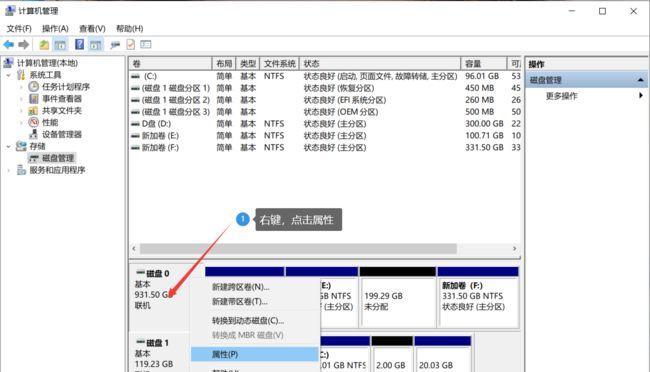Viewport: 650px width, 372px height.
Task: Open 性能 monitor icon in tree
Action: pyautogui.click(x=34, y=122)
